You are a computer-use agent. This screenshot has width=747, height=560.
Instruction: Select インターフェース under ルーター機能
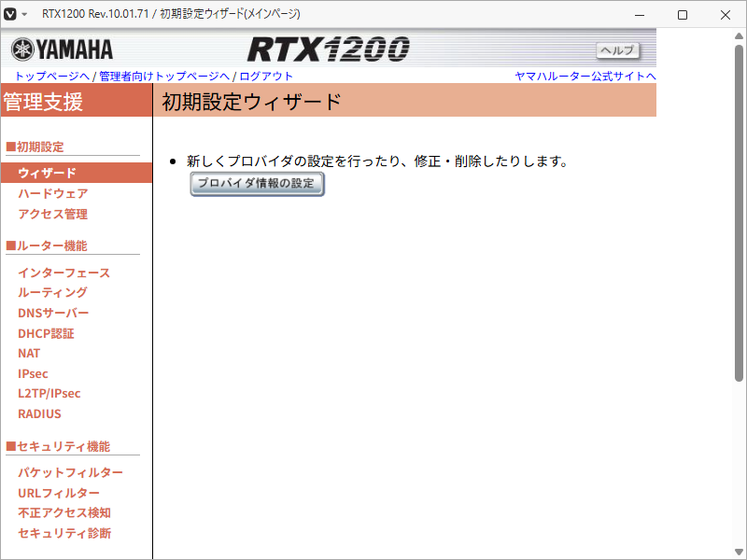pyautogui.click(x=63, y=273)
